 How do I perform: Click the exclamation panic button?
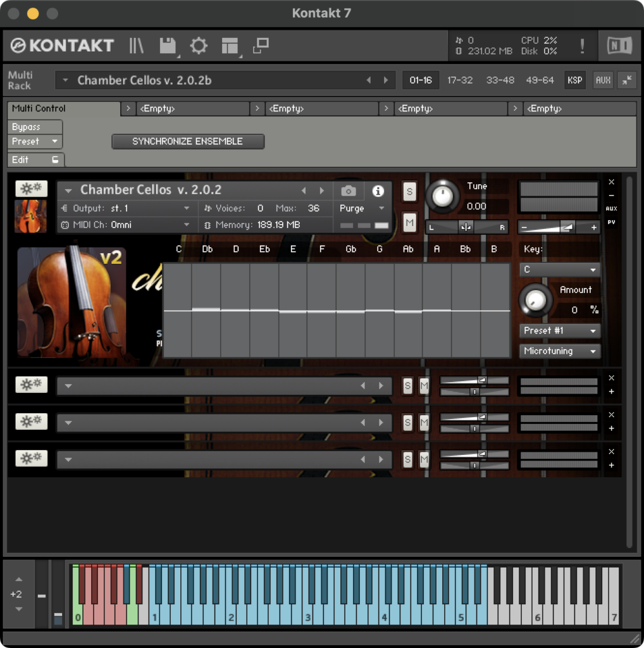click(583, 46)
